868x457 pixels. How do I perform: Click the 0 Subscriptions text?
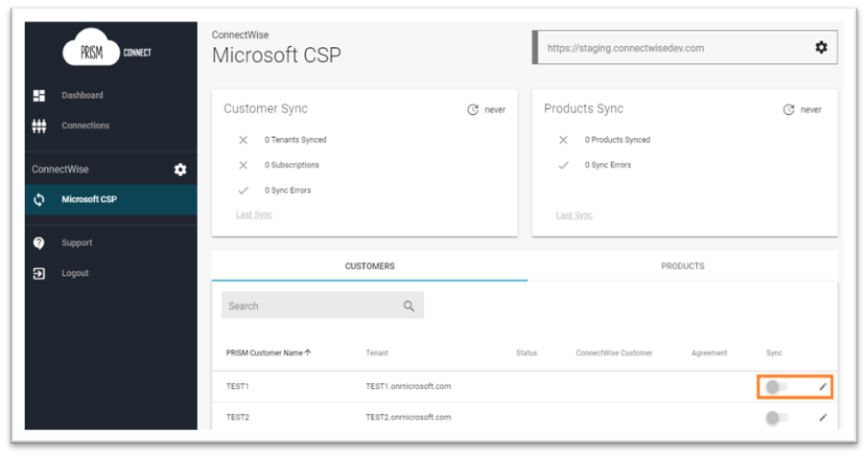click(292, 165)
